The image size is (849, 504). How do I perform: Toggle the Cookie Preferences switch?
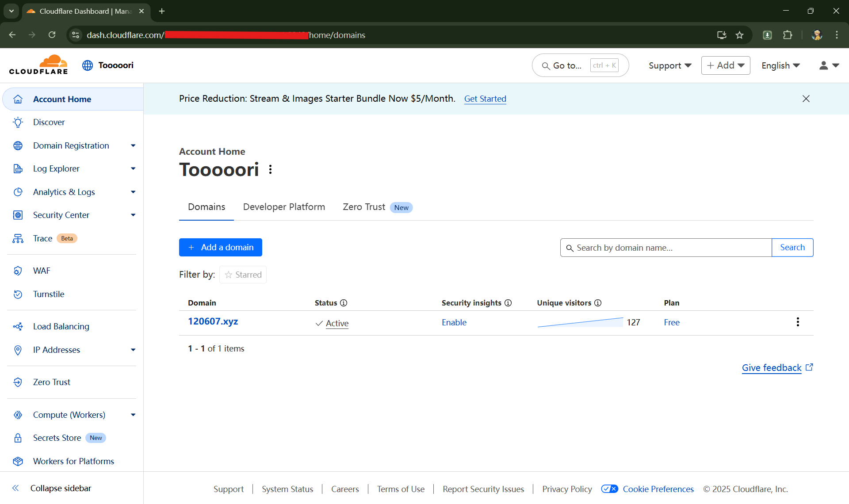[610, 489]
